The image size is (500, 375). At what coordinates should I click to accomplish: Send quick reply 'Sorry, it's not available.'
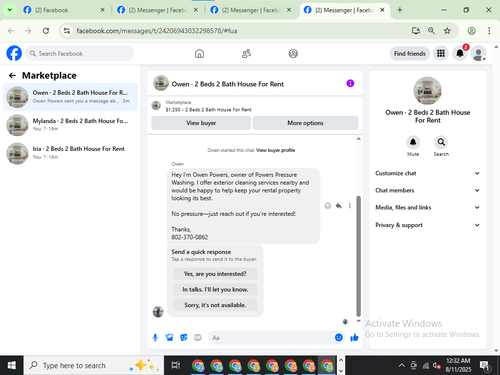coord(215,305)
